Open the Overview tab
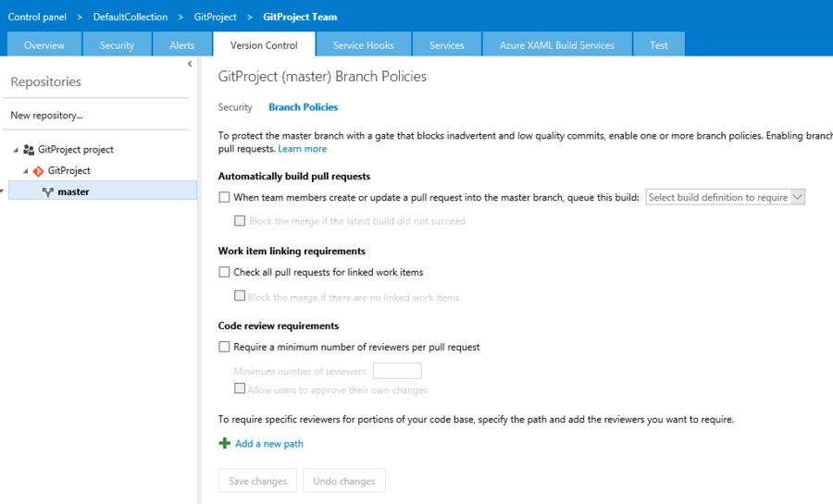 click(x=44, y=45)
